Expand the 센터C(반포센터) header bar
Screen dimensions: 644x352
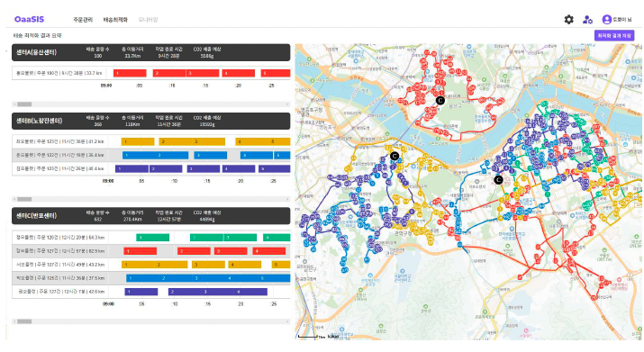pyautogui.click(x=150, y=216)
